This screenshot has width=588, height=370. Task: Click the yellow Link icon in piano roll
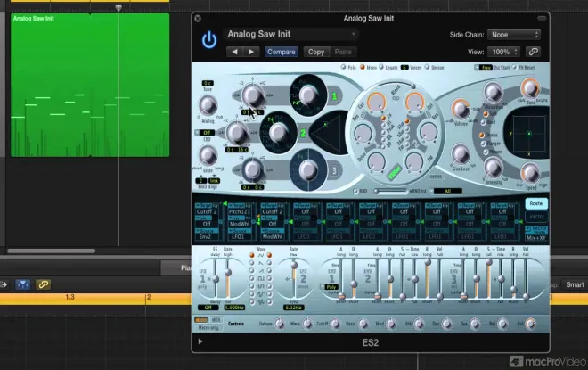point(43,284)
